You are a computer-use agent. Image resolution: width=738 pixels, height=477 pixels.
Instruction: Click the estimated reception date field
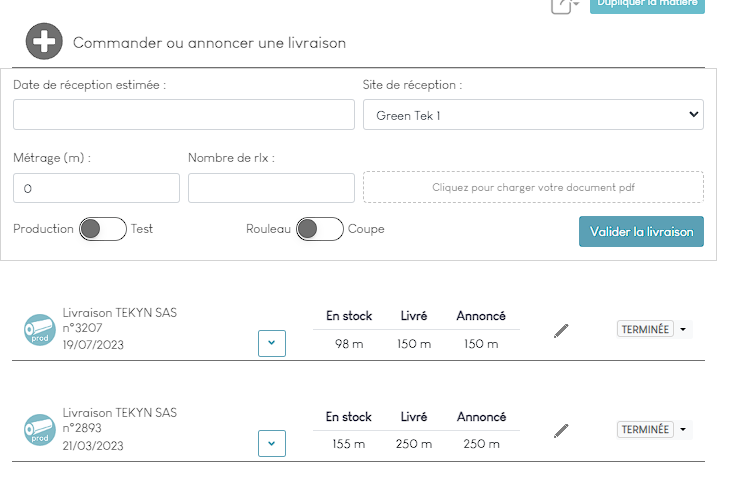[184, 115]
